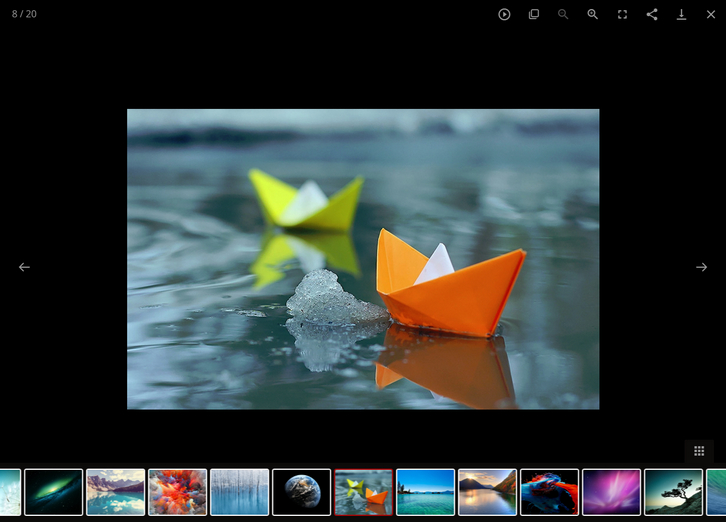Image resolution: width=726 pixels, height=522 pixels.
Task: Select the green aurora night sky thumbnail
Action: tap(53, 492)
